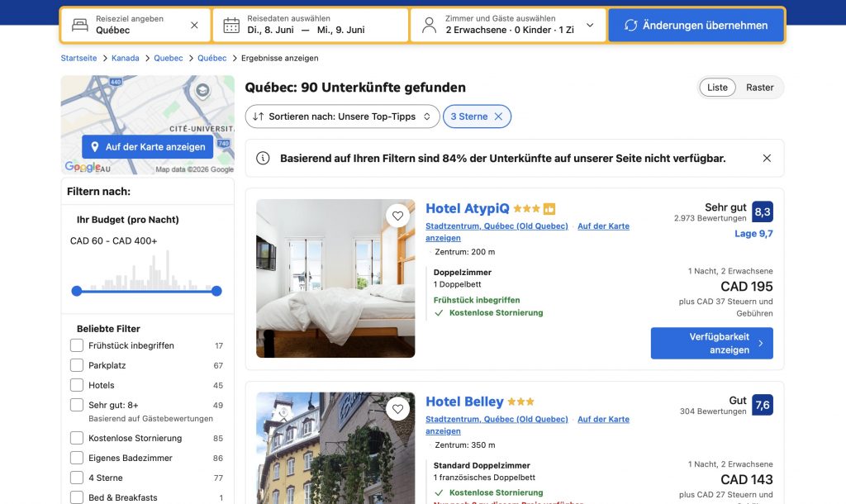The width and height of the screenshot is (846, 504).
Task: Click Auf der Karte anzeigen map button
Action: pos(147,147)
